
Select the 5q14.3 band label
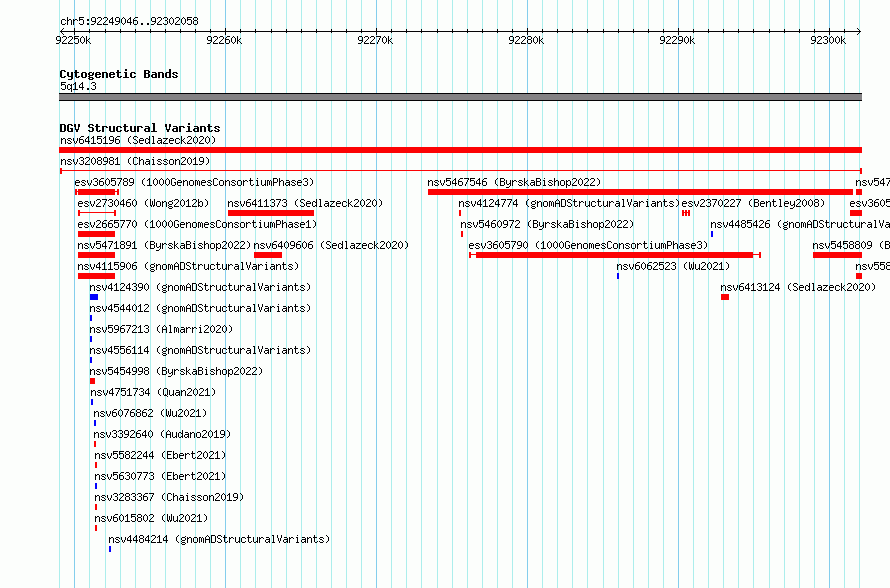click(x=78, y=86)
